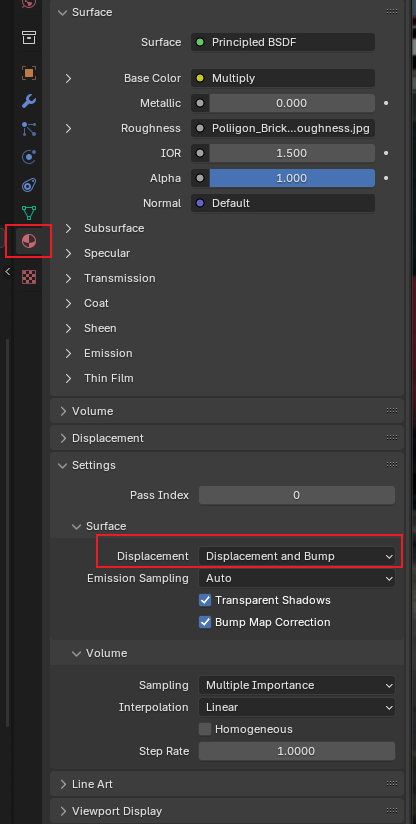Disable the Transparent Shadows checkbox
Viewport: 416px width, 824px height.
coord(205,600)
